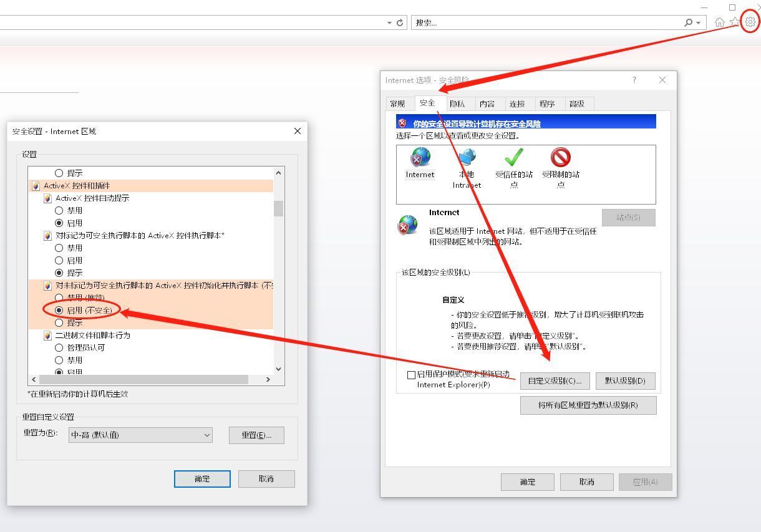Open the IE Tools gear icon
The width and height of the screenshot is (761, 532).
(750, 22)
